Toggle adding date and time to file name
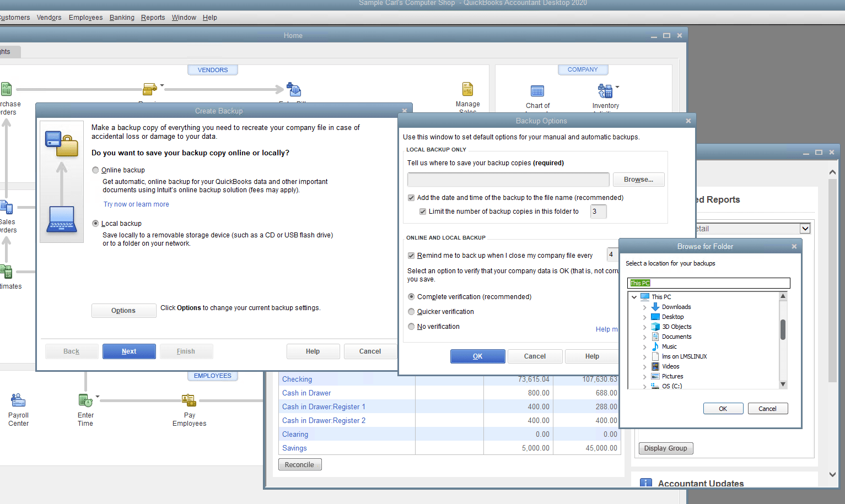The image size is (845, 504). pos(411,198)
